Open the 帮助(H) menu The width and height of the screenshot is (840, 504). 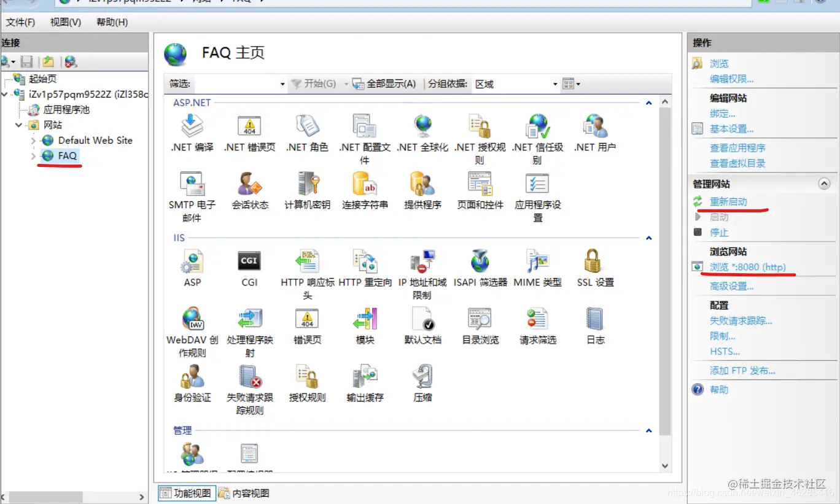pyautogui.click(x=112, y=22)
